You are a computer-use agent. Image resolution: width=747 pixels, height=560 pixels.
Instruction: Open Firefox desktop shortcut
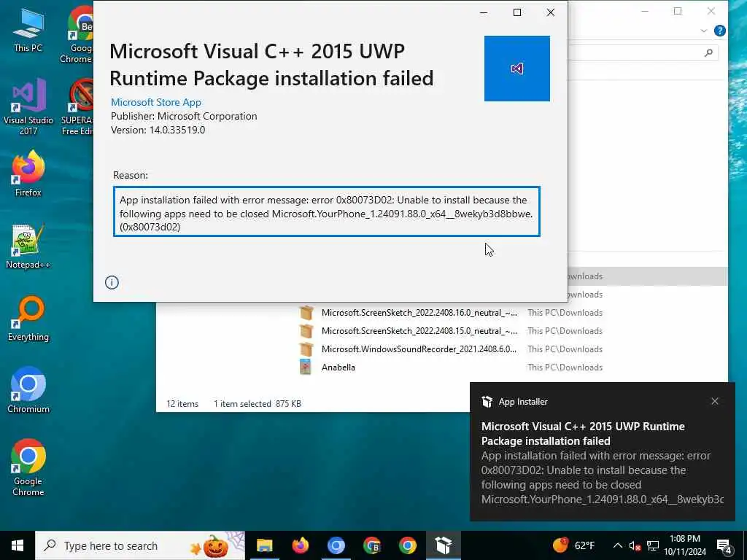(x=28, y=174)
